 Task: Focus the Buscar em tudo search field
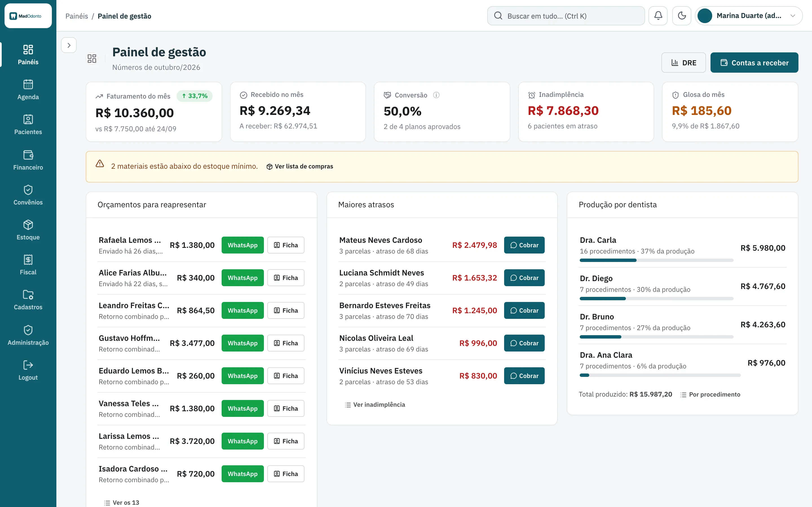[x=566, y=16]
